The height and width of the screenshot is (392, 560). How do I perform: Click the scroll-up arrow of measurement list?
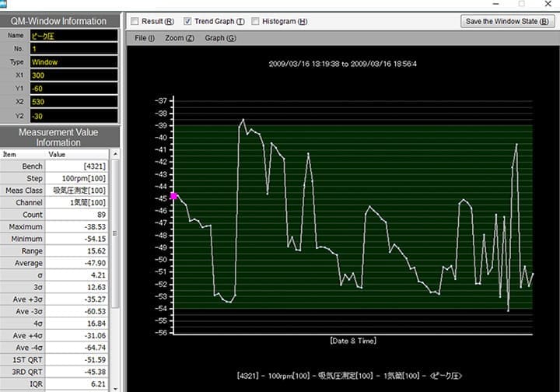coord(115,154)
